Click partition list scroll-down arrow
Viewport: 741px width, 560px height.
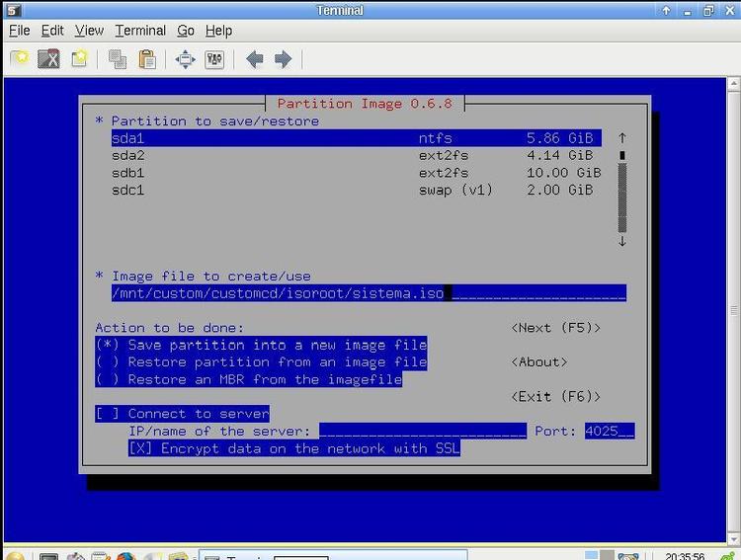coord(622,241)
